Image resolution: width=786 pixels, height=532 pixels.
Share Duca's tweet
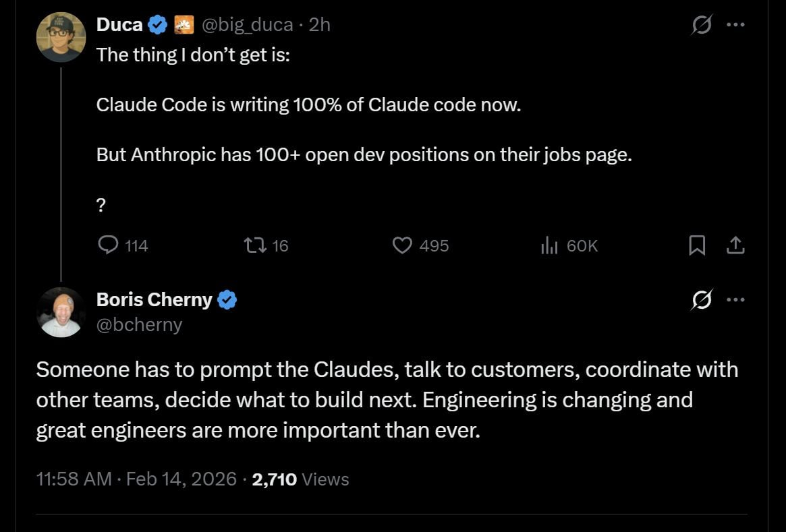click(736, 245)
